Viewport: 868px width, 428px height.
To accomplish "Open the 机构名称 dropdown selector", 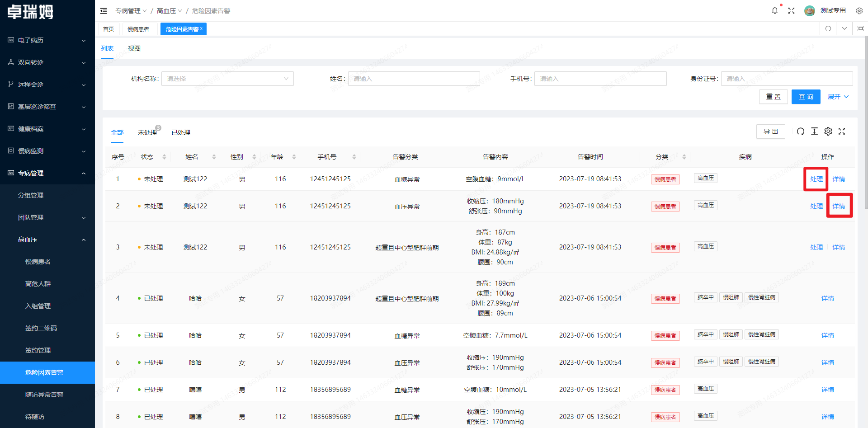I will tap(227, 79).
